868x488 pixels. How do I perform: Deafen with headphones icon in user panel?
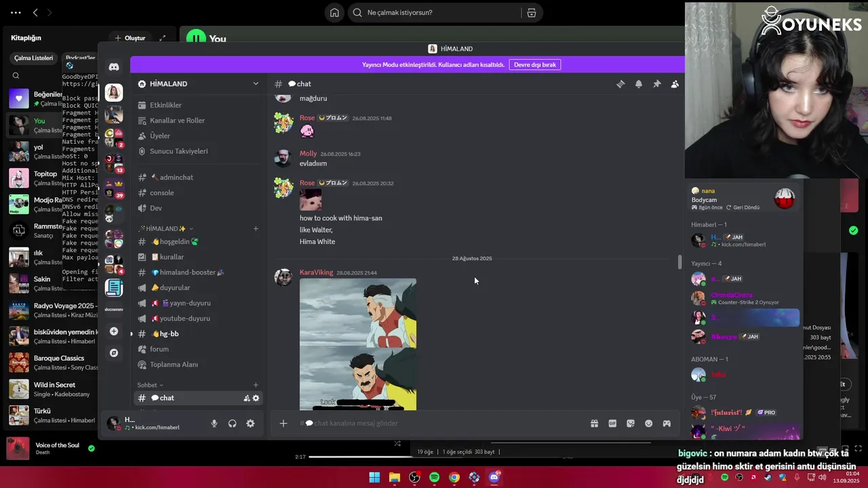click(233, 424)
